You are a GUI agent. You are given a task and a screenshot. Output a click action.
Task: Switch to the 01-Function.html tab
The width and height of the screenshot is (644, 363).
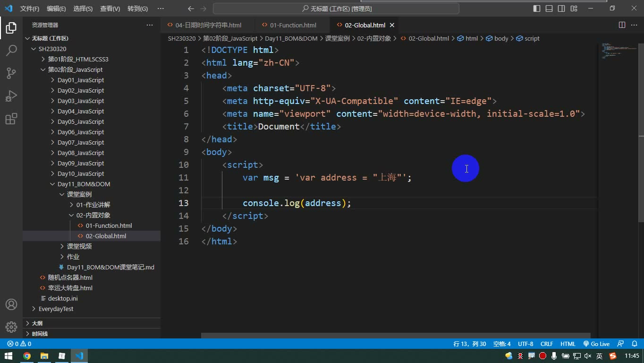[x=293, y=25]
